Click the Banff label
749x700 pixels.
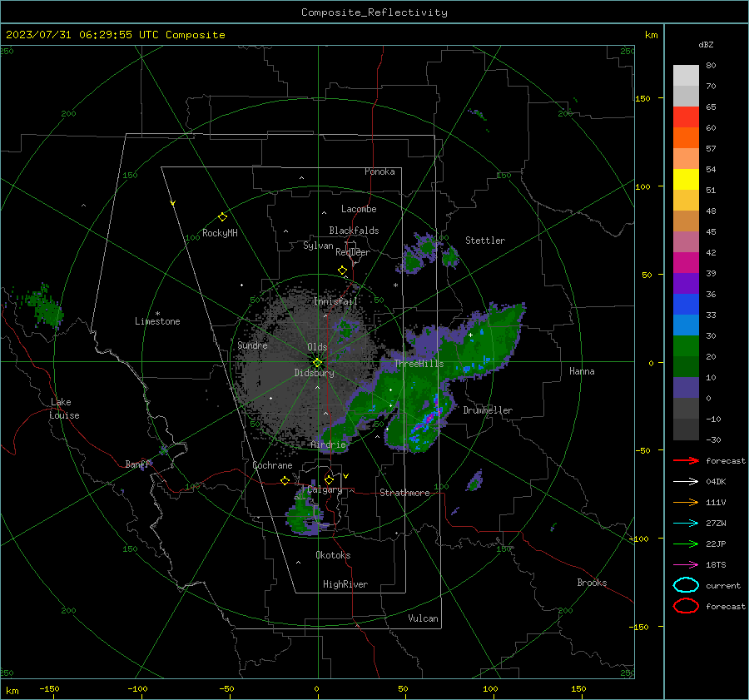point(137,464)
